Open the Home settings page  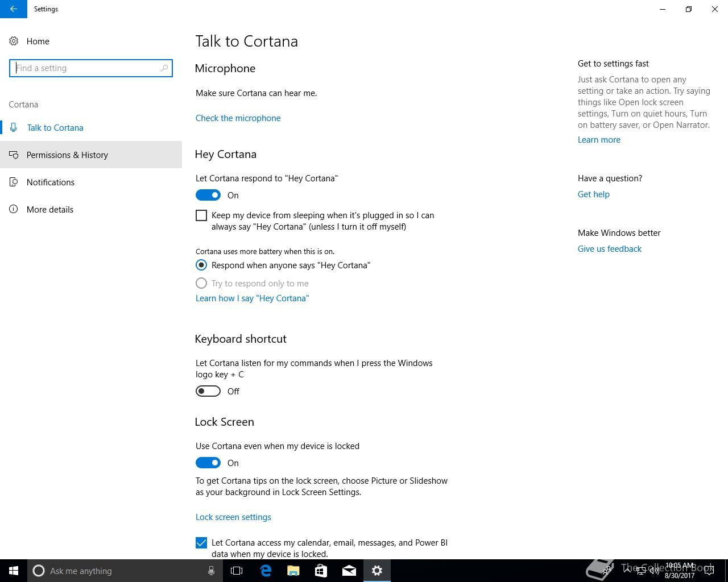click(91, 41)
